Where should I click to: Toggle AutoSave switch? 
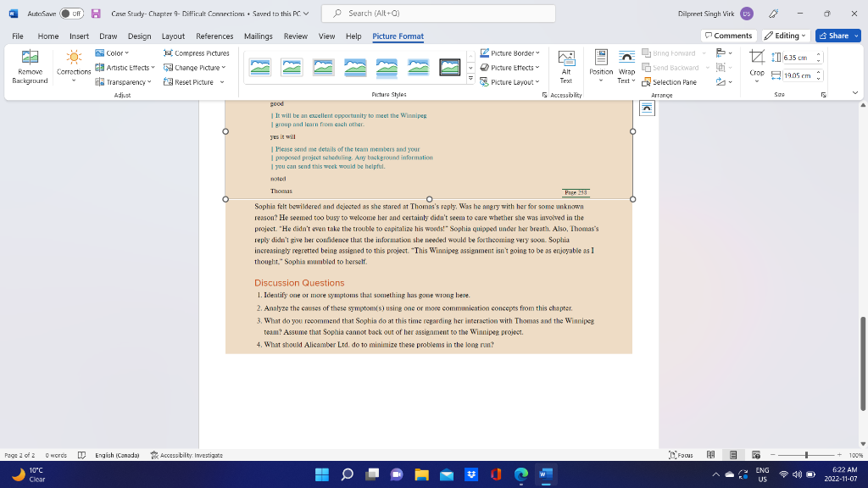(72, 14)
